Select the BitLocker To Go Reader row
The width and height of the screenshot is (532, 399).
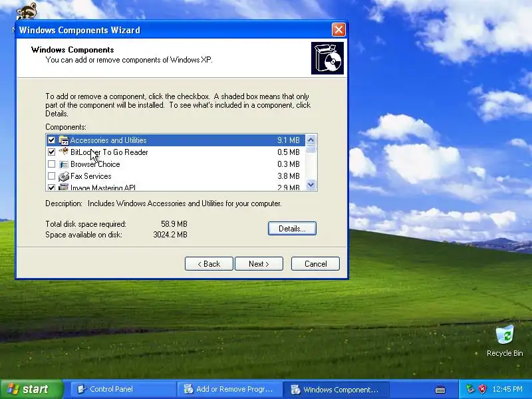pyautogui.click(x=176, y=152)
